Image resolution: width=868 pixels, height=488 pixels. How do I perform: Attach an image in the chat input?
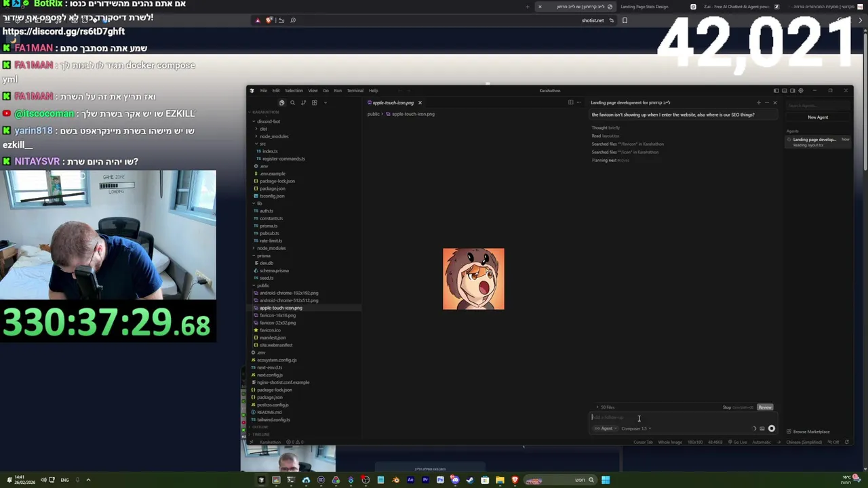click(x=762, y=428)
